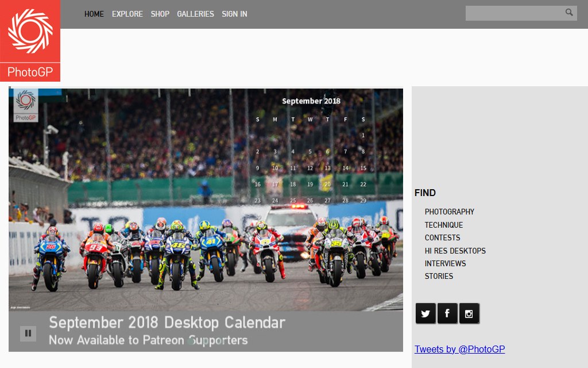Follow the Tweets by @PhotoGP link
The width and height of the screenshot is (588, 368).
click(x=460, y=349)
